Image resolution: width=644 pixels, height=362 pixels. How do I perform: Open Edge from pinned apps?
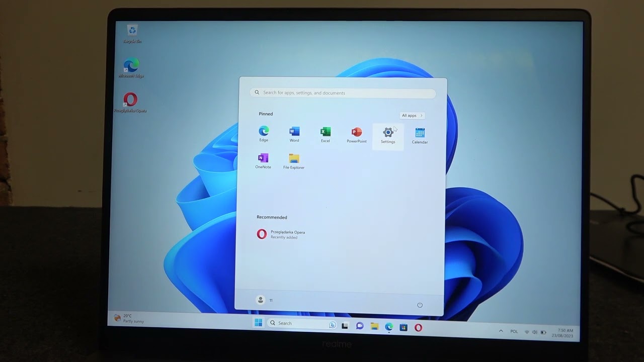[264, 134]
